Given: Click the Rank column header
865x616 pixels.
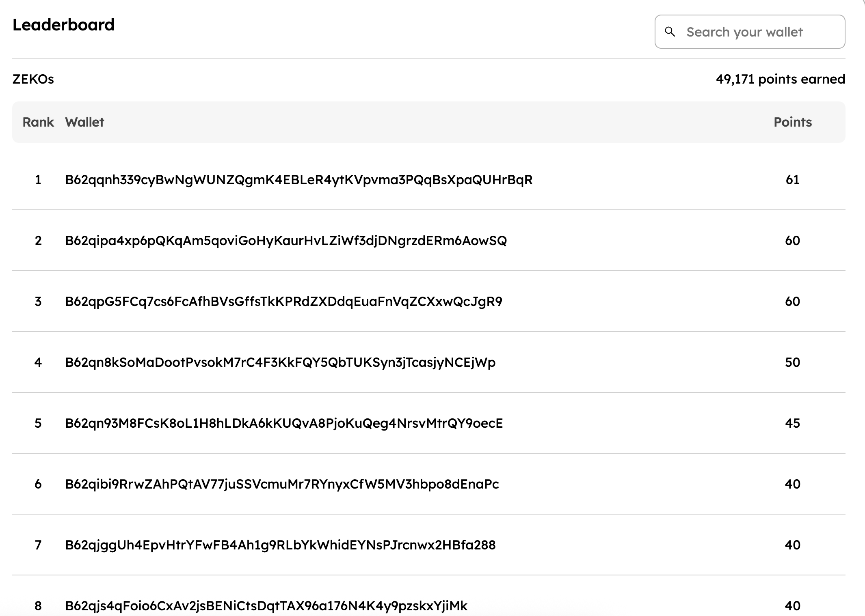Looking at the screenshot, I should click(x=38, y=122).
